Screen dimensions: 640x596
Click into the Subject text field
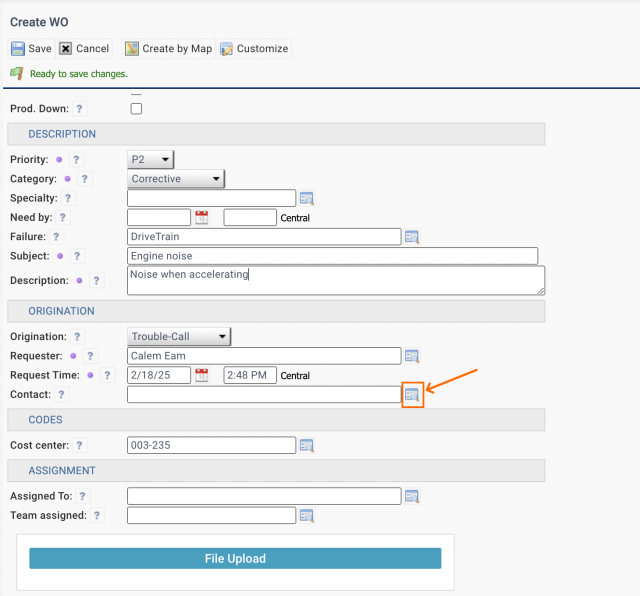click(x=332, y=257)
